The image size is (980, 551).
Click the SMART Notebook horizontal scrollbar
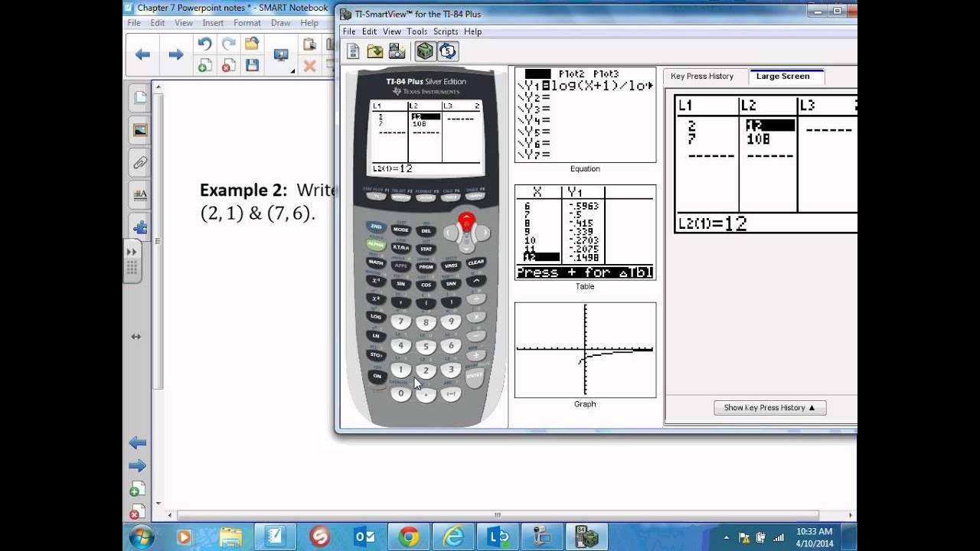498,515
